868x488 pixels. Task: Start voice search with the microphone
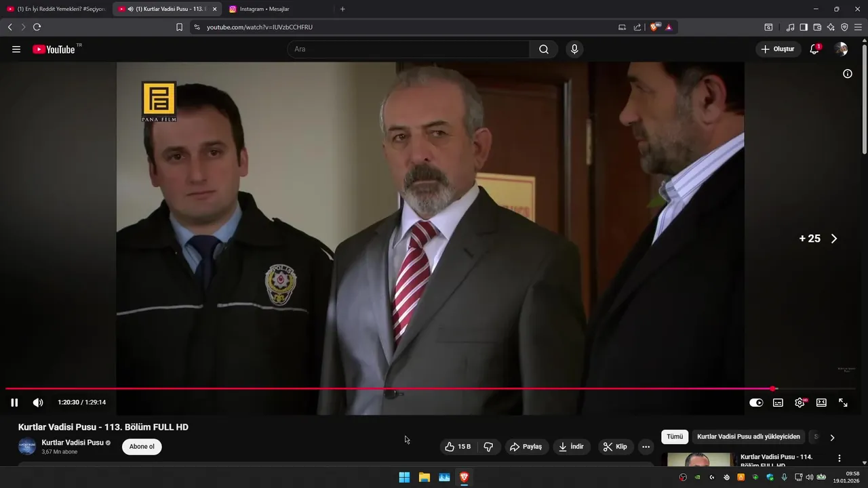click(x=574, y=49)
